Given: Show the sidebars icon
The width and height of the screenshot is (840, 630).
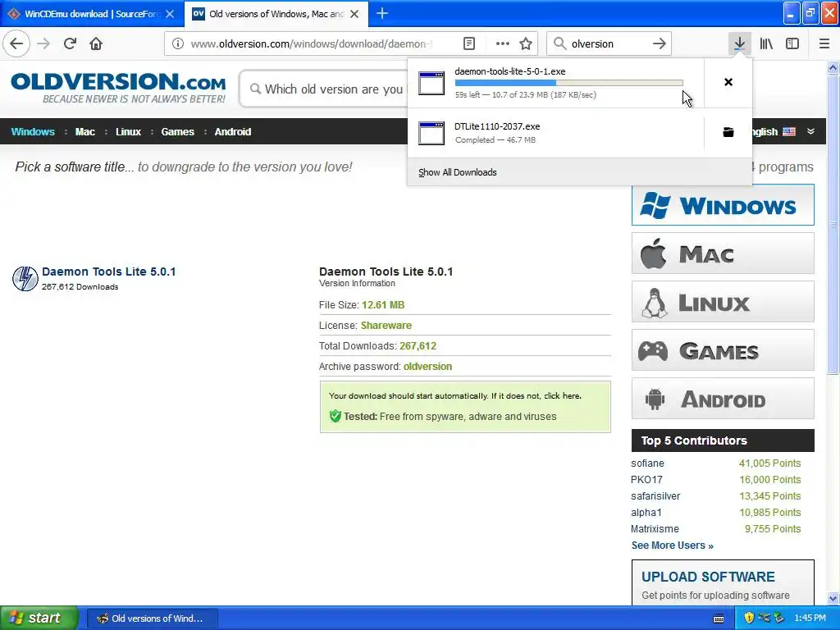Looking at the screenshot, I should pos(792,44).
